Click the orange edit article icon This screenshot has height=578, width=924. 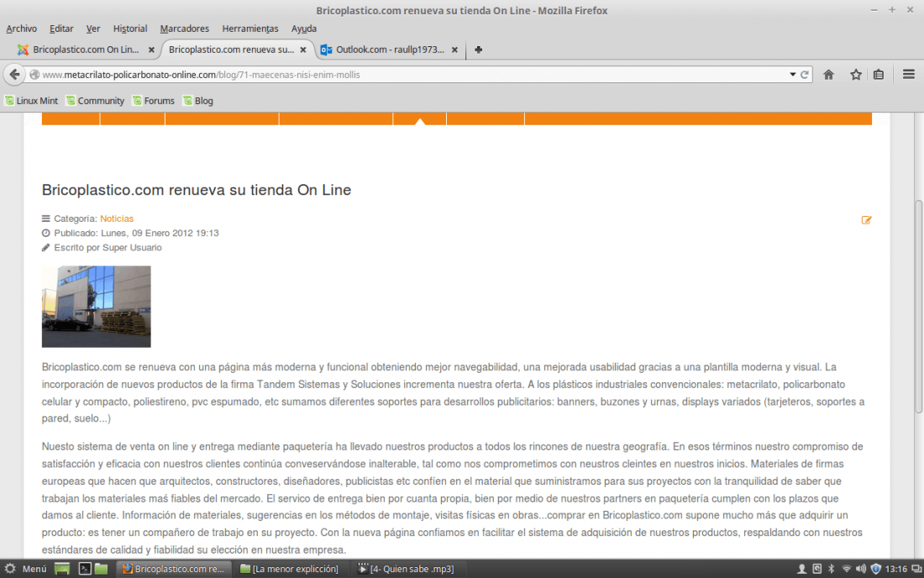pos(866,220)
